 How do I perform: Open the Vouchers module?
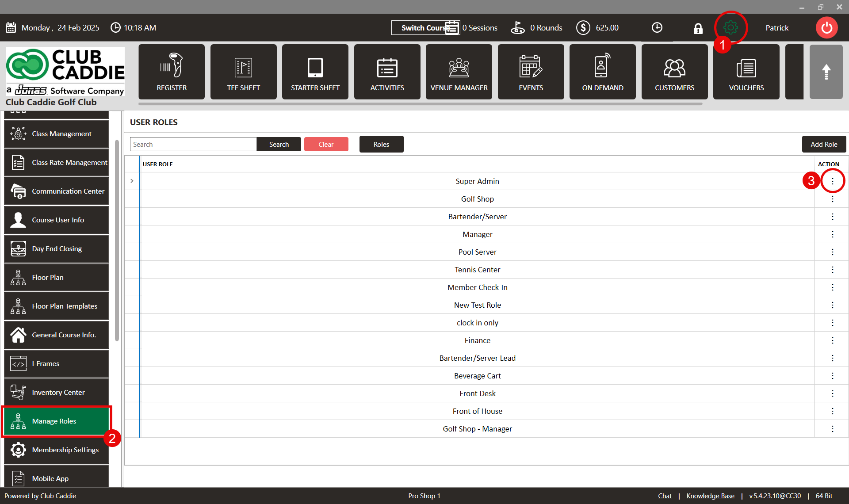click(x=746, y=72)
